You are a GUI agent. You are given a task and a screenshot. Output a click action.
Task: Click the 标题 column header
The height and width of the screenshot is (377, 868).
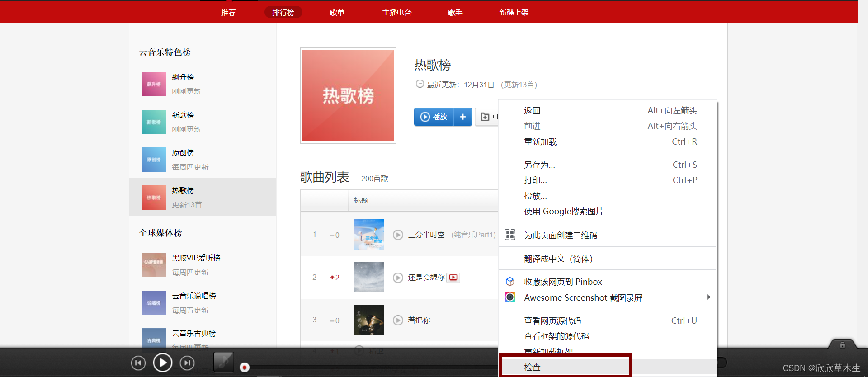(x=361, y=200)
